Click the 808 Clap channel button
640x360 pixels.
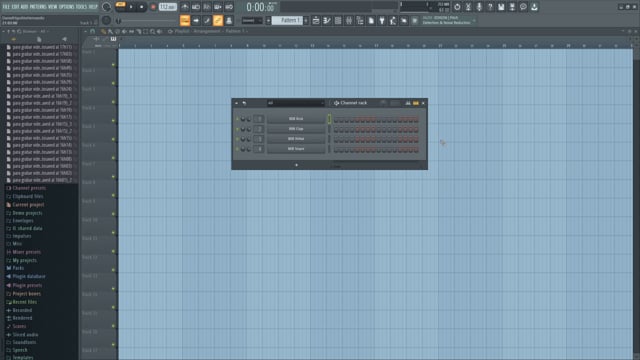(296, 129)
